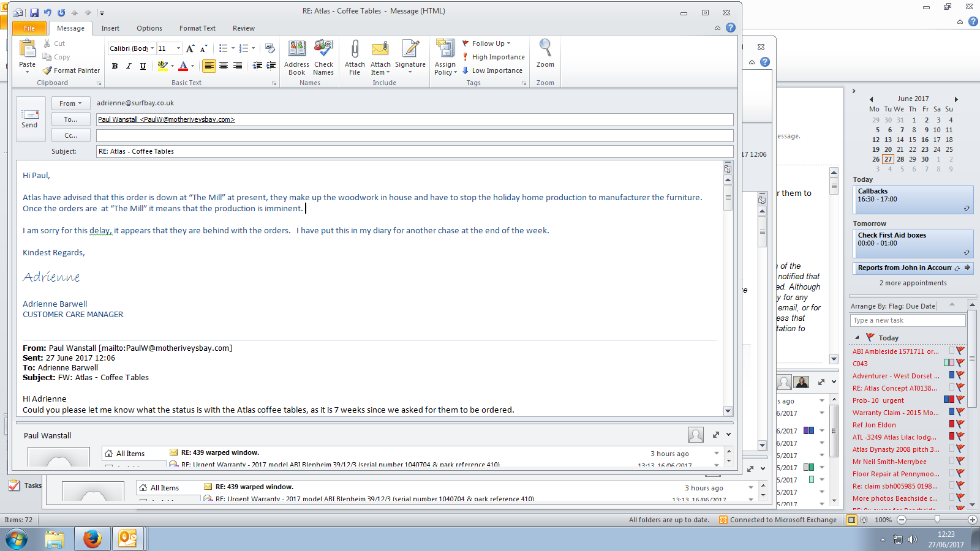
Task: Switch to the Insert ribbon tab
Action: (x=110, y=28)
